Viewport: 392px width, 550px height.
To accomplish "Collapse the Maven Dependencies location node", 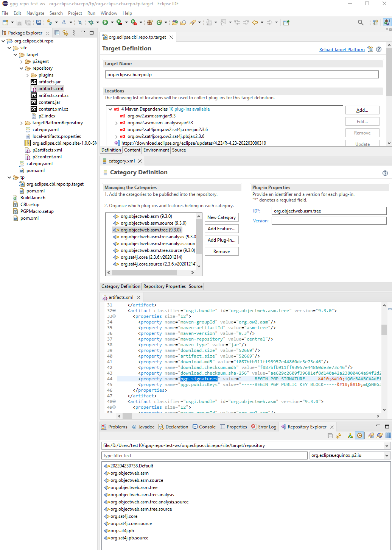I will (x=110, y=109).
